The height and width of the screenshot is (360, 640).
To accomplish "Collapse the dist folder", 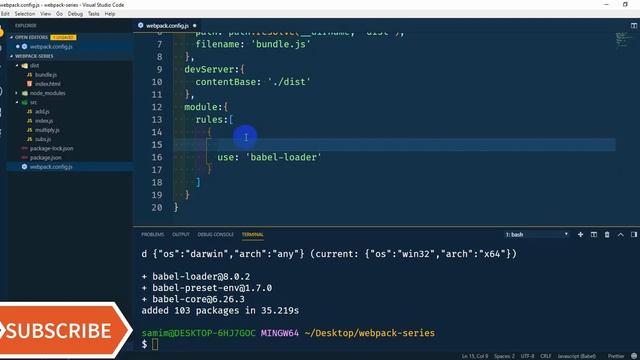I will tap(34, 65).
